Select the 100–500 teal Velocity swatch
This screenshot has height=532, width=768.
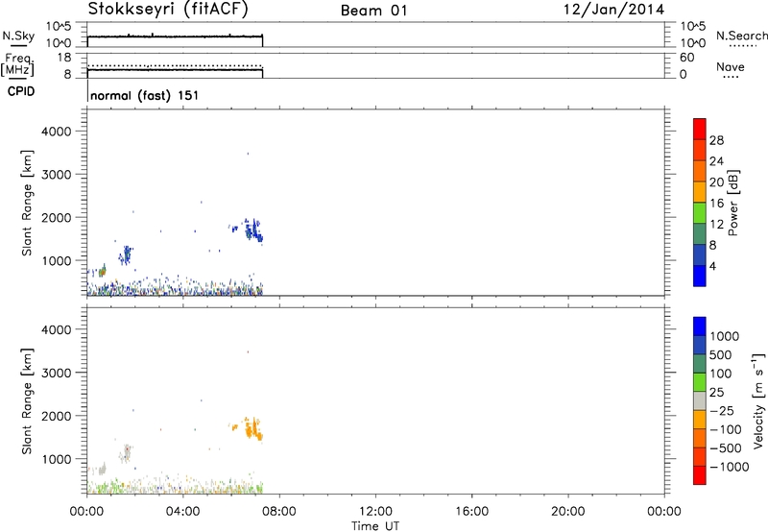tap(700, 364)
